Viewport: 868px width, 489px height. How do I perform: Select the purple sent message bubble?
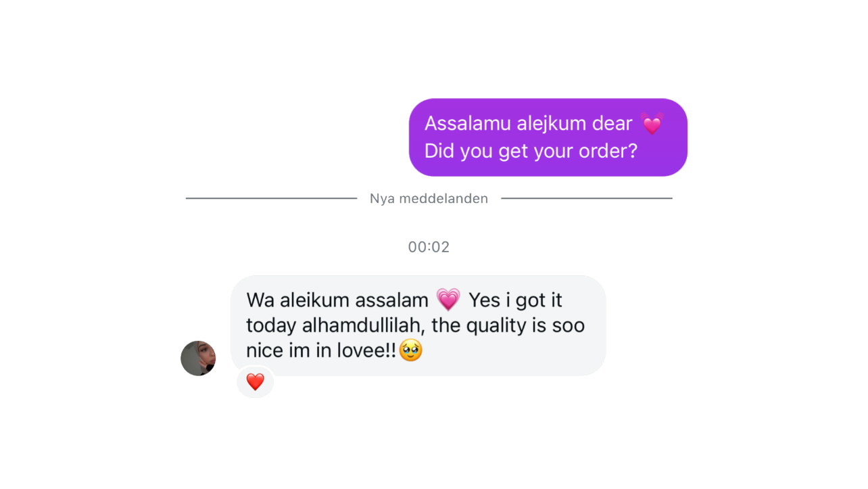(548, 137)
